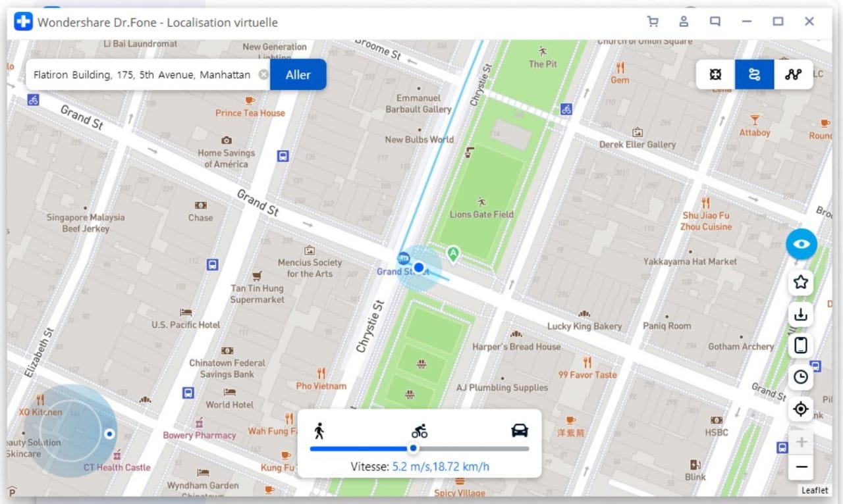Click the joystick direction knob

[109, 434]
